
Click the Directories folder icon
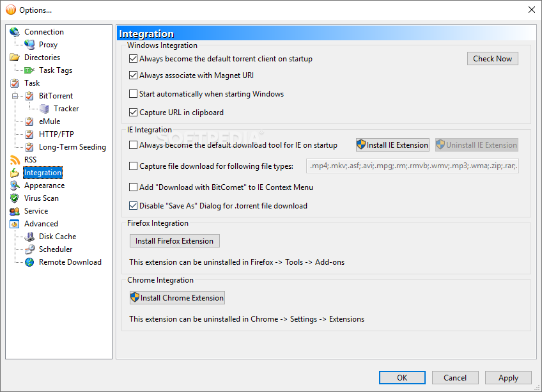(x=15, y=58)
